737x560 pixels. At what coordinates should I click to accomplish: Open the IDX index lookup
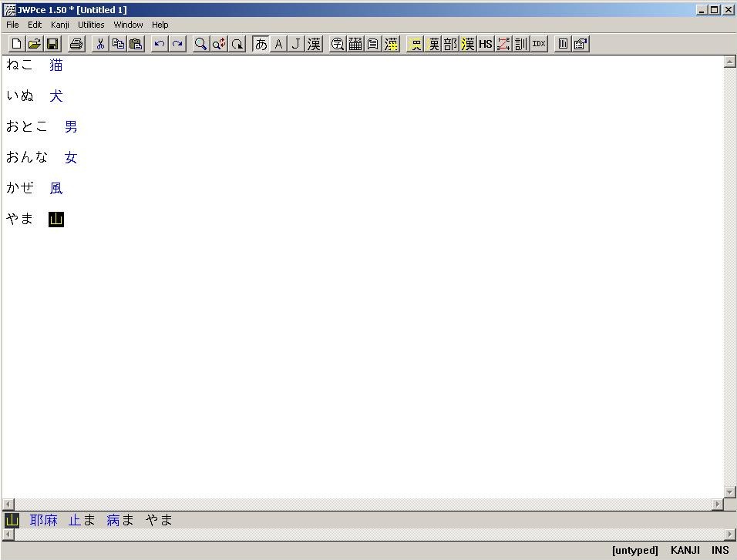coord(539,44)
